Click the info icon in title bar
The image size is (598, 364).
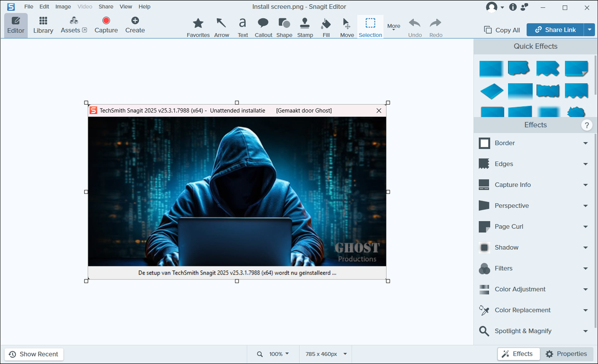513,7
